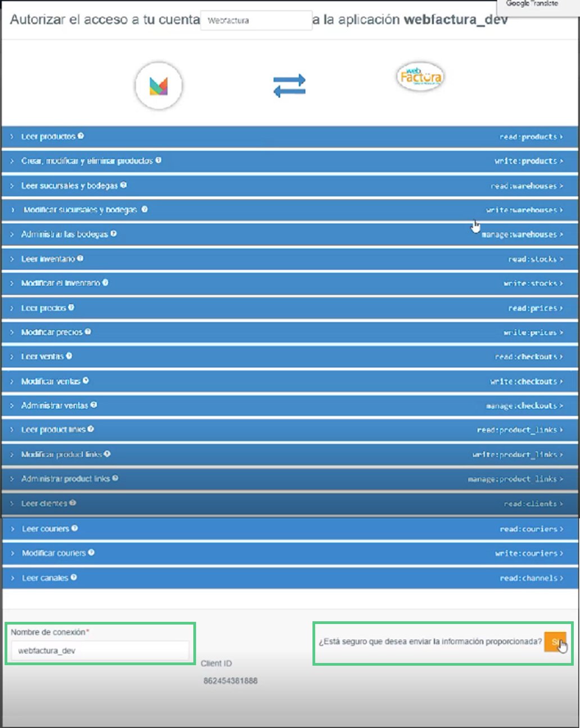Click the read:stocks scope text
This screenshot has width=580, height=728.
point(532,259)
